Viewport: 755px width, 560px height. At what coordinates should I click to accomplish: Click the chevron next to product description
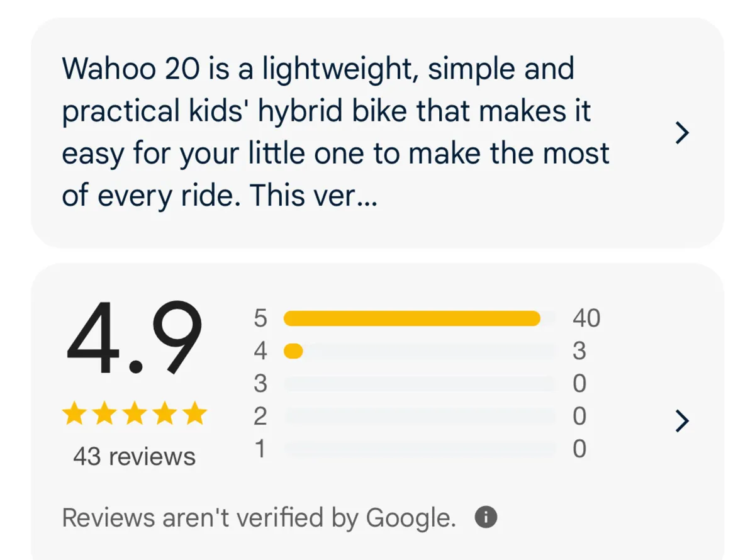pyautogui.click(x=683, y=133)
